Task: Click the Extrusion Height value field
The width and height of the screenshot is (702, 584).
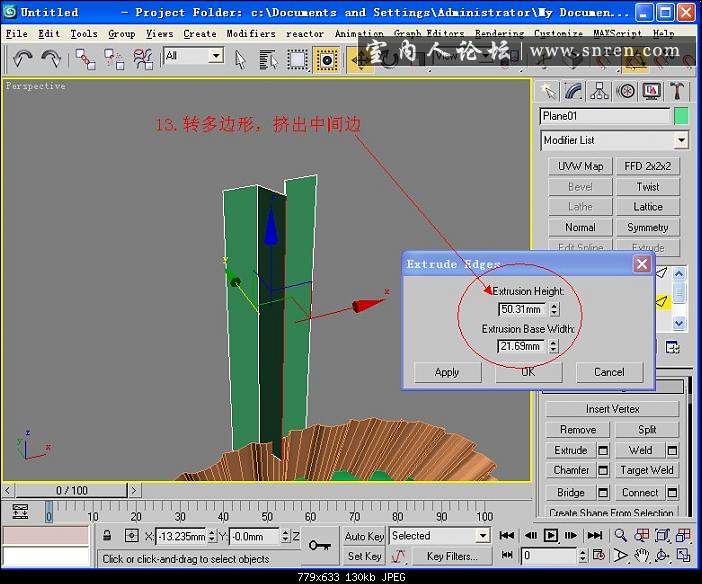Action: pyautogui.click(x=521, y=310)
